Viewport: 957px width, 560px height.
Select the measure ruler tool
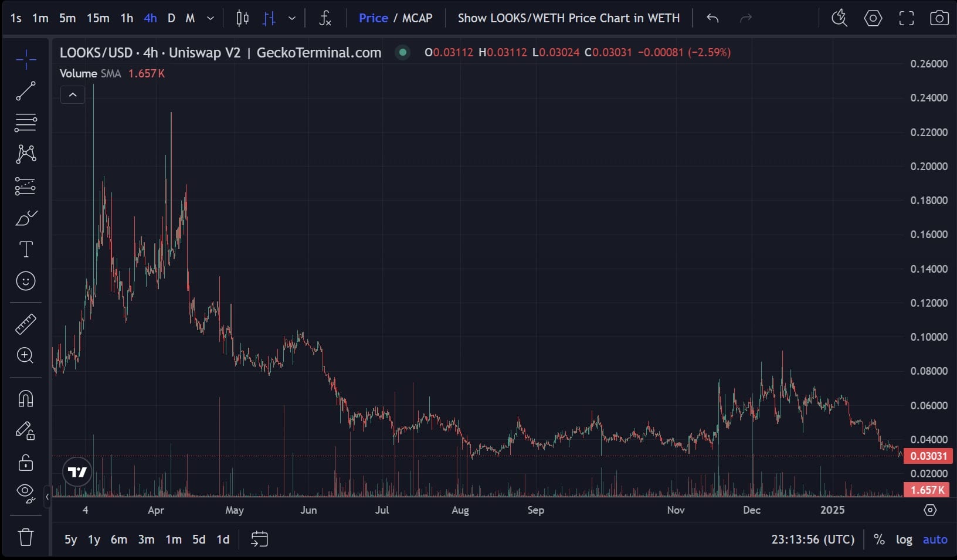(25, 323)
